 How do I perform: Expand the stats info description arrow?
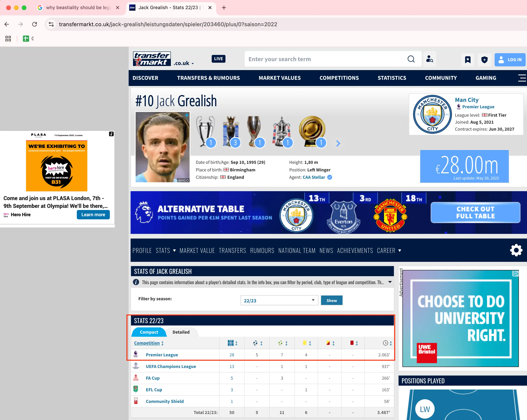point(390,282)
